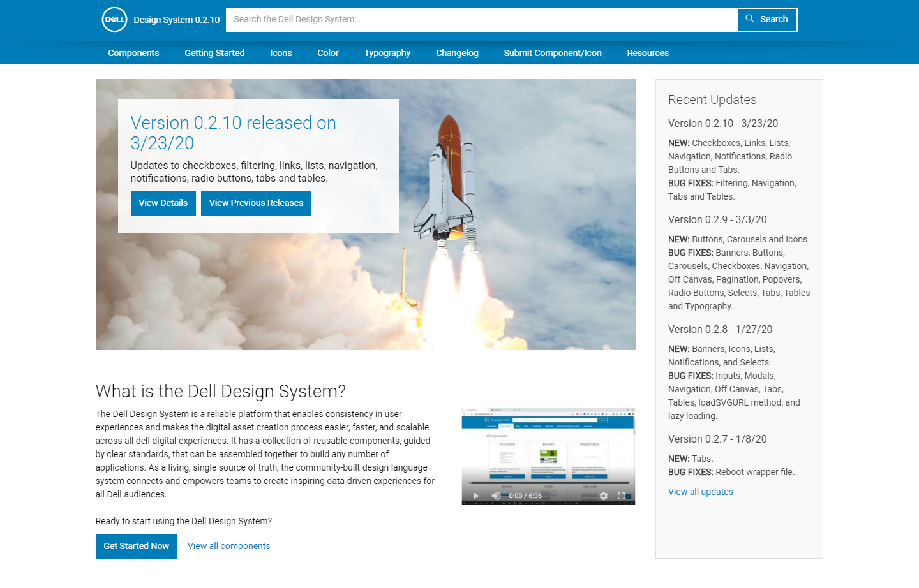Follow the View all components link
The height and width of the screenshot is (588, 919).
(x=229, y=546)
